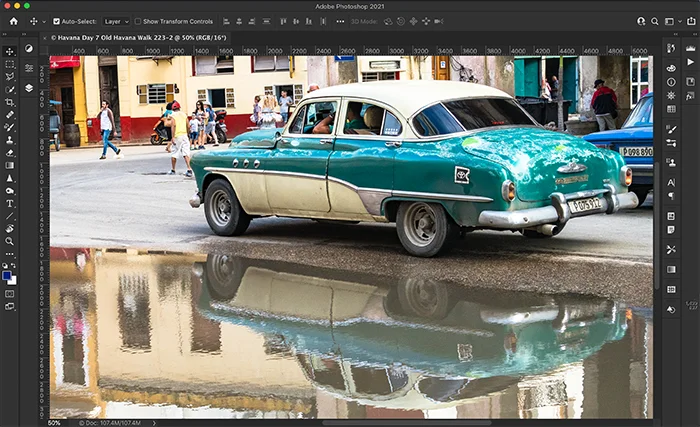Expand the Move tool preset picker arrow
Screen dimensions: 700x427
(x=42, y=21)
